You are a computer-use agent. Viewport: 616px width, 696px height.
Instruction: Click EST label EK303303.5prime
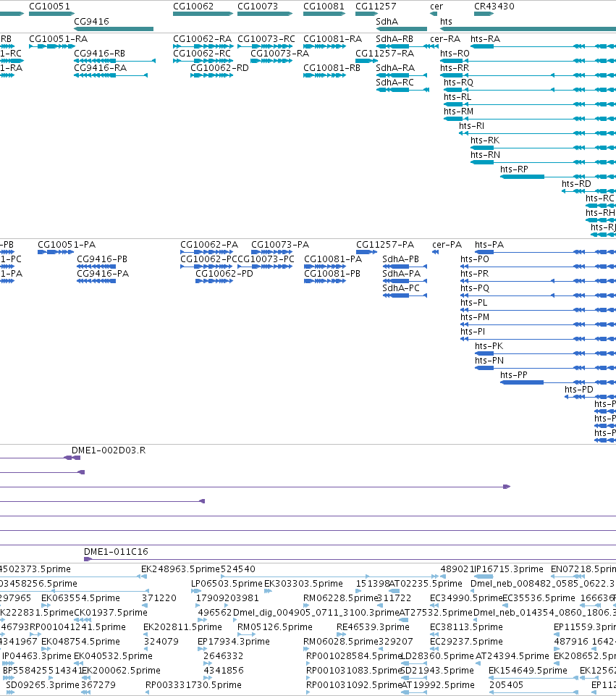point(303,583)
